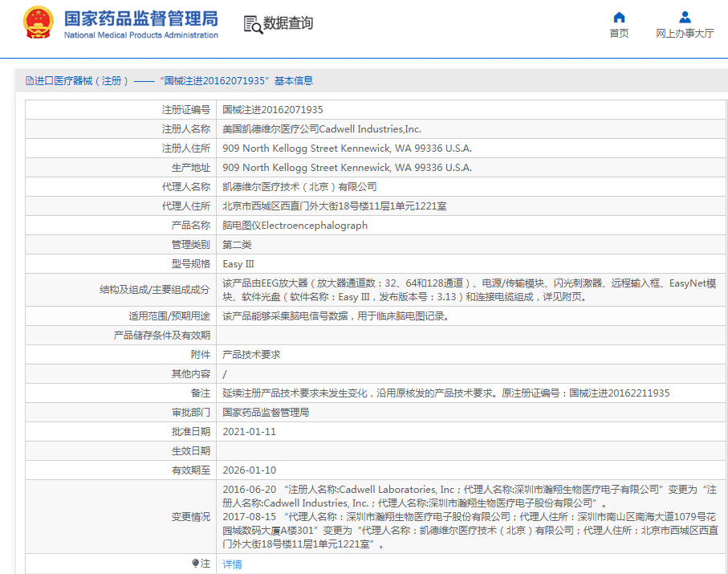This screenshot has height=574, width=728.
Task: Click the registrant name Cadwell Industries cell
Action: point(321,129)
